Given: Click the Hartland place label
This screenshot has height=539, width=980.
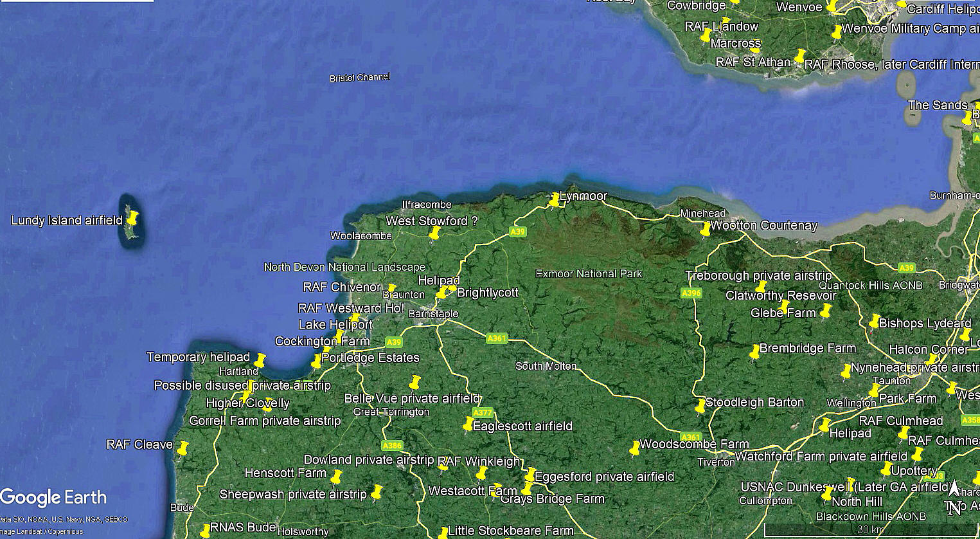Looking at the screenshot, I should pos(238,371).
